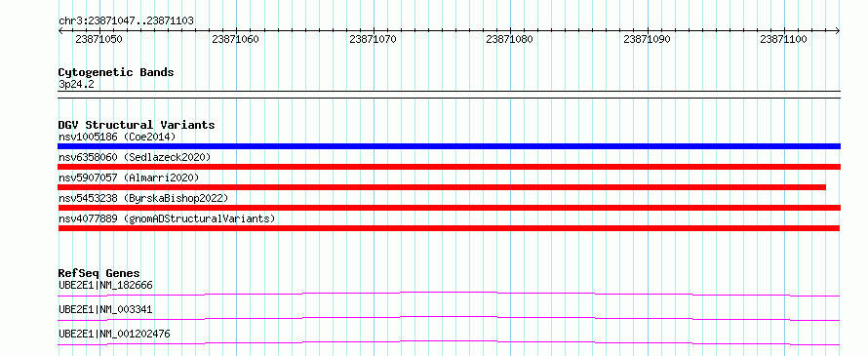Click ruler position 23871070

[x=374, y=39]
